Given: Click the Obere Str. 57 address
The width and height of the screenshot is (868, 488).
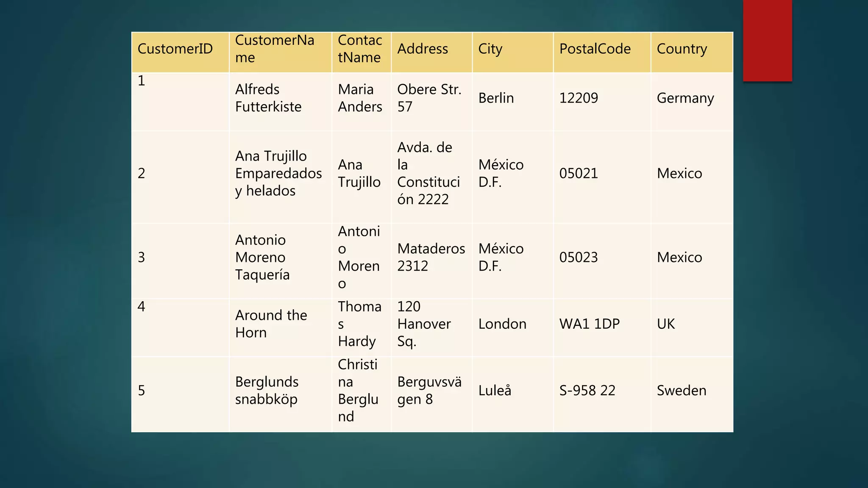Looking at the screenshot, I should tap(431, 102).
